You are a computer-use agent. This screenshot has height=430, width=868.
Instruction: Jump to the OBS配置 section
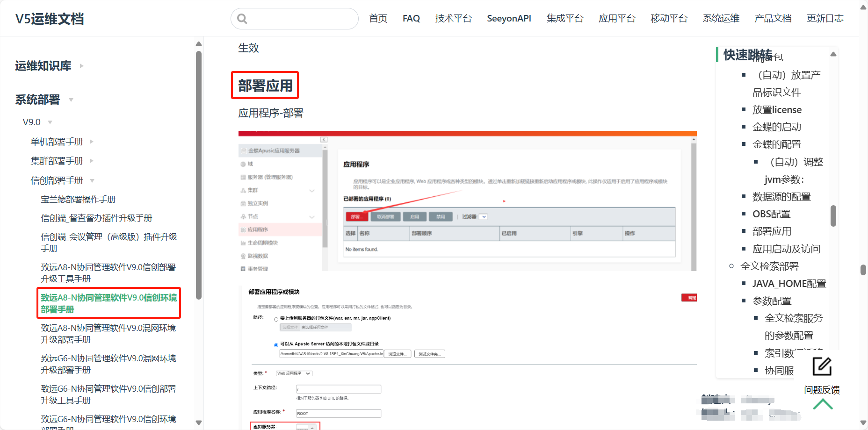771,214
